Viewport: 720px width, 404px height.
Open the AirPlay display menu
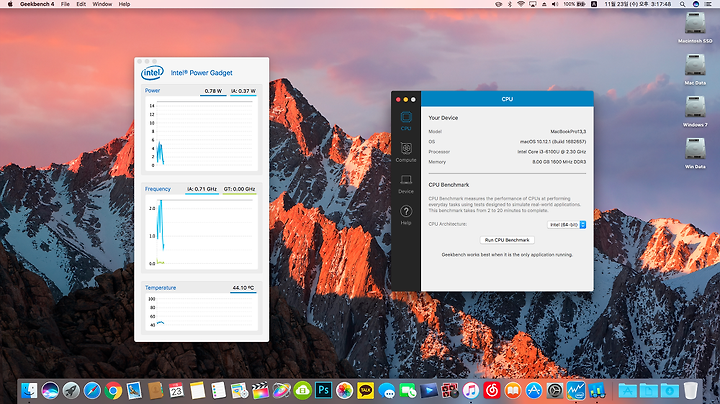point(533,4)
